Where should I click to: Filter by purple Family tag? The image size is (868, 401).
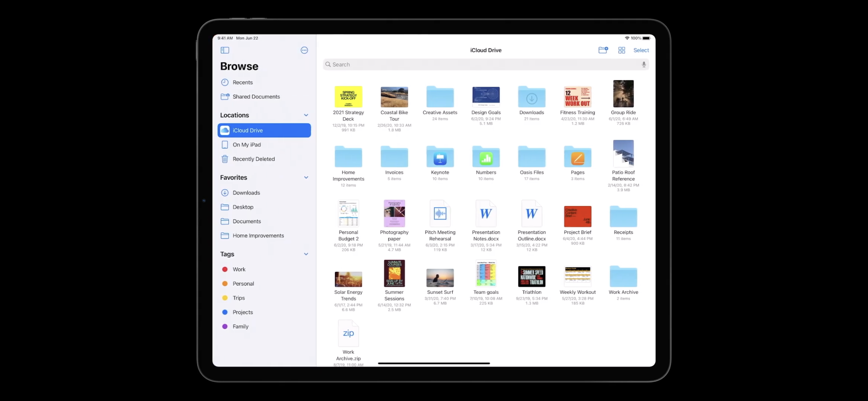(x=240, y=327)
